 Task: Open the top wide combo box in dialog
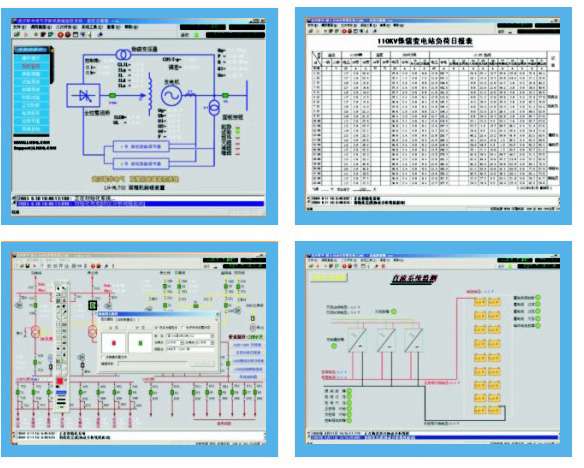[x=190, y=335]
